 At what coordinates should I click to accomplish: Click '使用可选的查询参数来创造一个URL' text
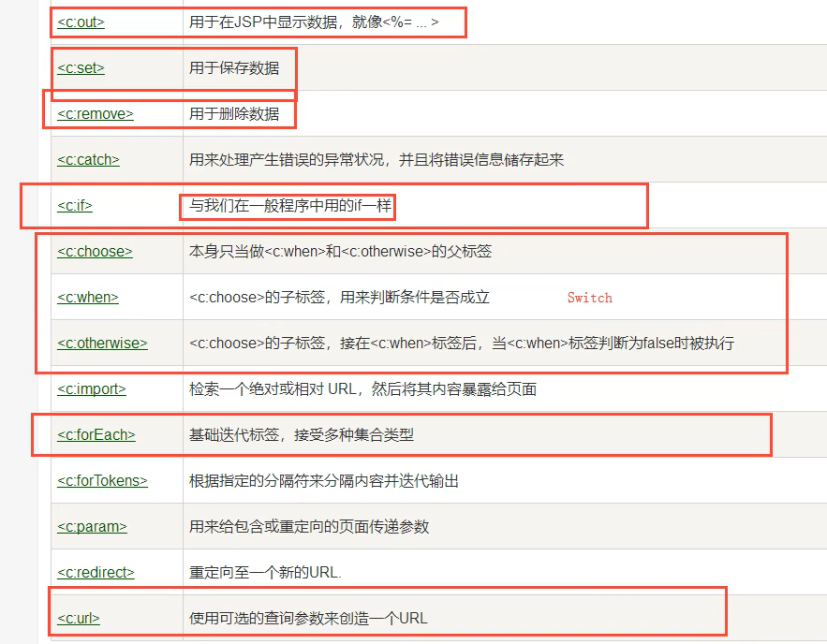click(x=308, y=618)
